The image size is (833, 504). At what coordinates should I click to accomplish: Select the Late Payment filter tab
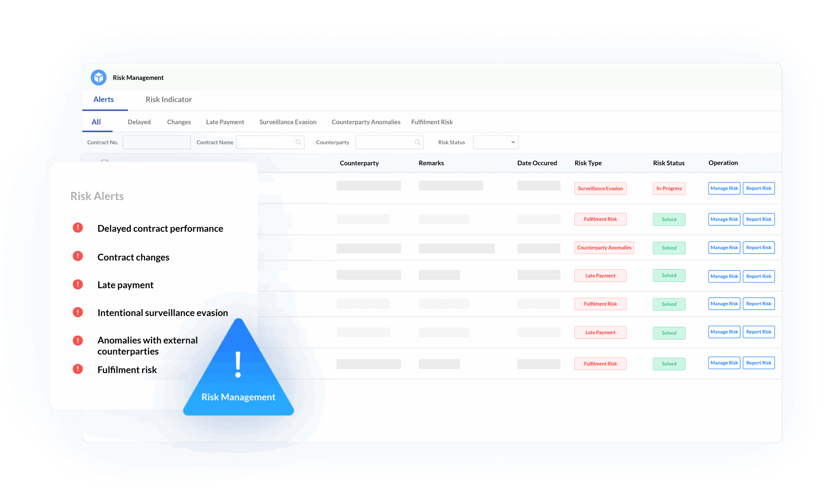point(225,122)
